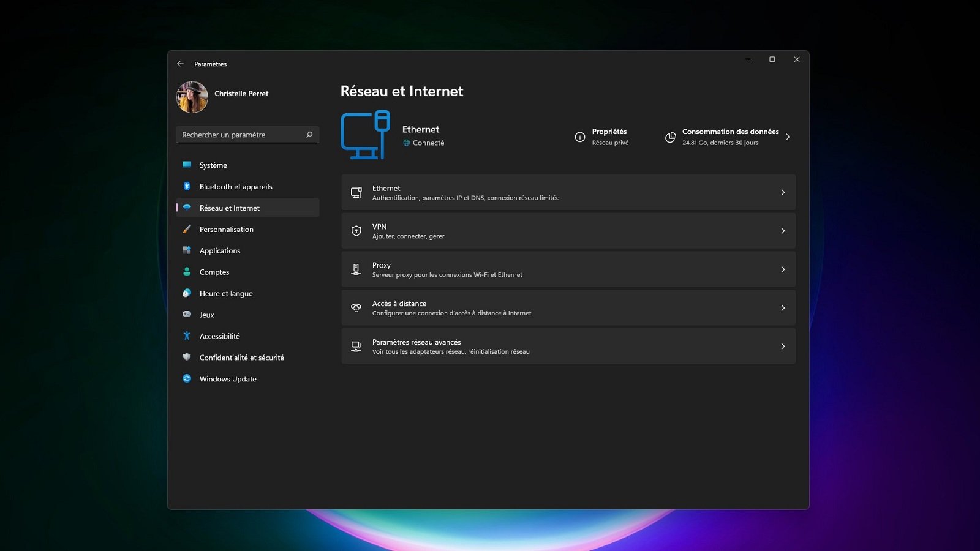Open Personnalisation settings category
980x551 pixels.
pos(226,230)
